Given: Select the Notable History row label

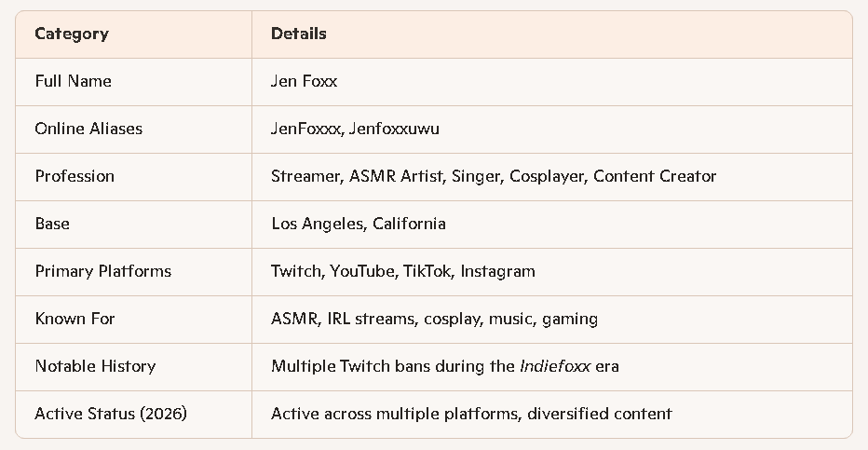Looking at the screenshot, I should 95,366.
